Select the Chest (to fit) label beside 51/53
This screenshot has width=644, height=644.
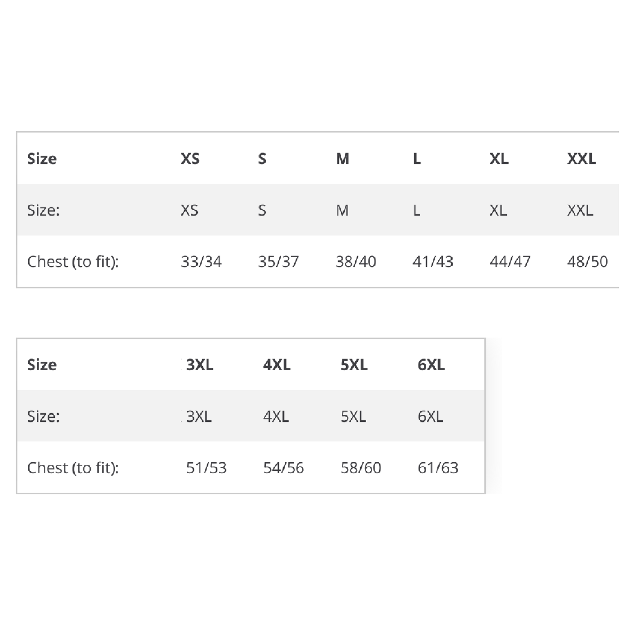[x=73, y=468]
